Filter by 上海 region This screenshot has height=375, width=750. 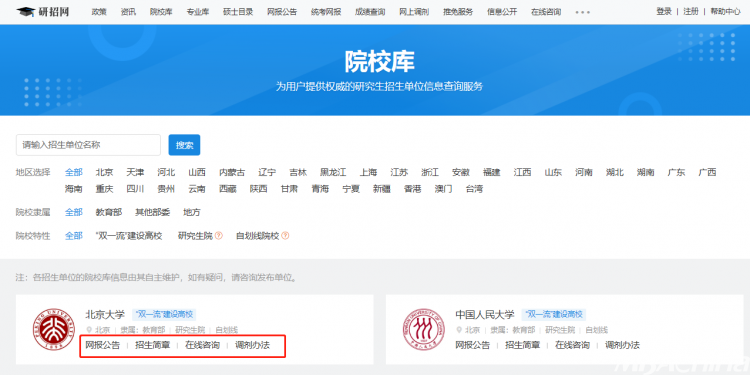[x=368, y=172]
